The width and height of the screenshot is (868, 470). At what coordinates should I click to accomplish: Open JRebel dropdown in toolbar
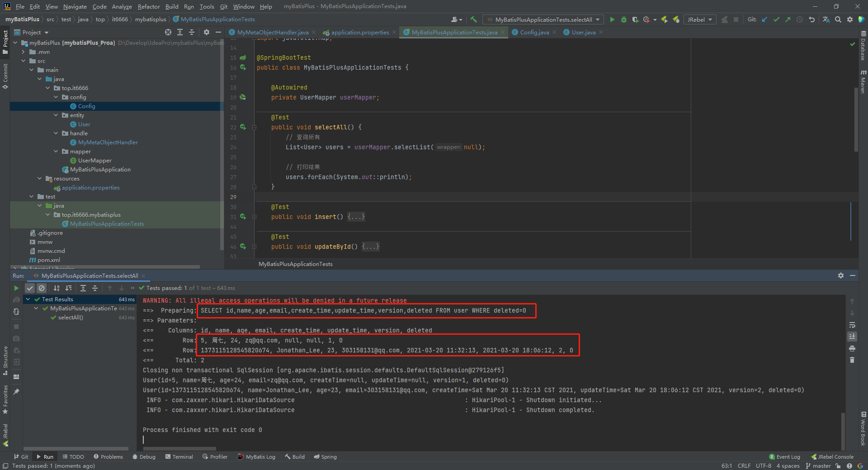(x=699, y=19)
